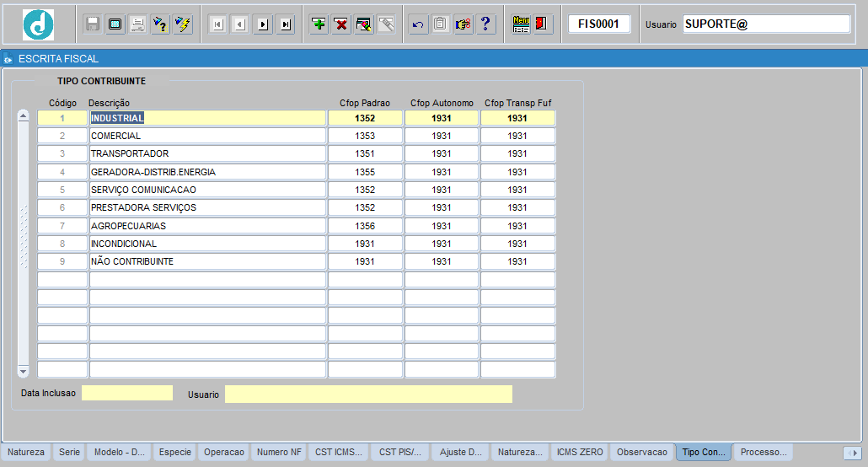Screen dimensions: 868x467
Task: Click the record list scroll down arrow
Action: pos(24,371)
